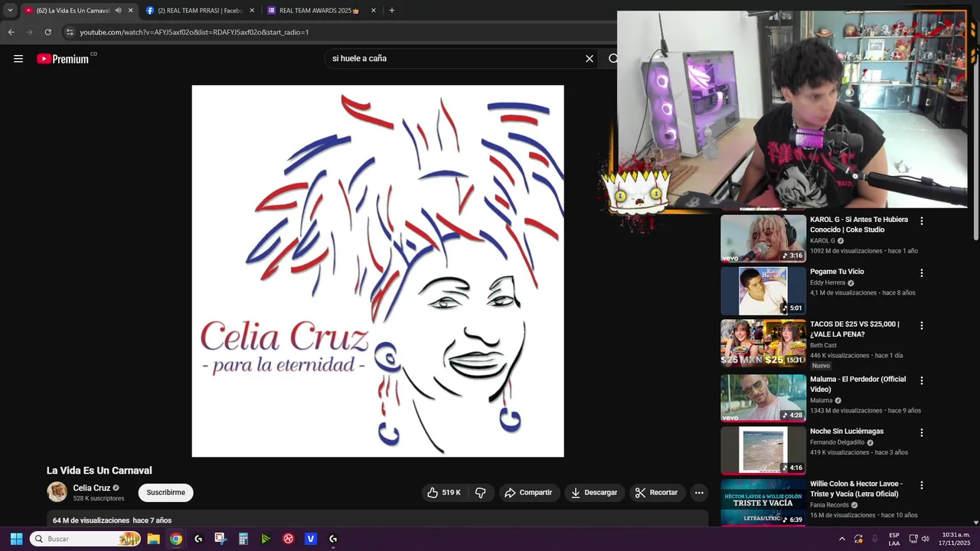Play the Maluma El Perdedor thumbnail
Screen dimensions: 980x551
[x=763, y=398]
